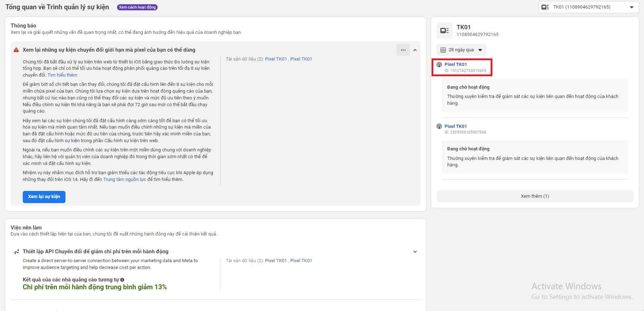
Task: Click first Pixel TK01 link in the notification assets
Action: 276,59
